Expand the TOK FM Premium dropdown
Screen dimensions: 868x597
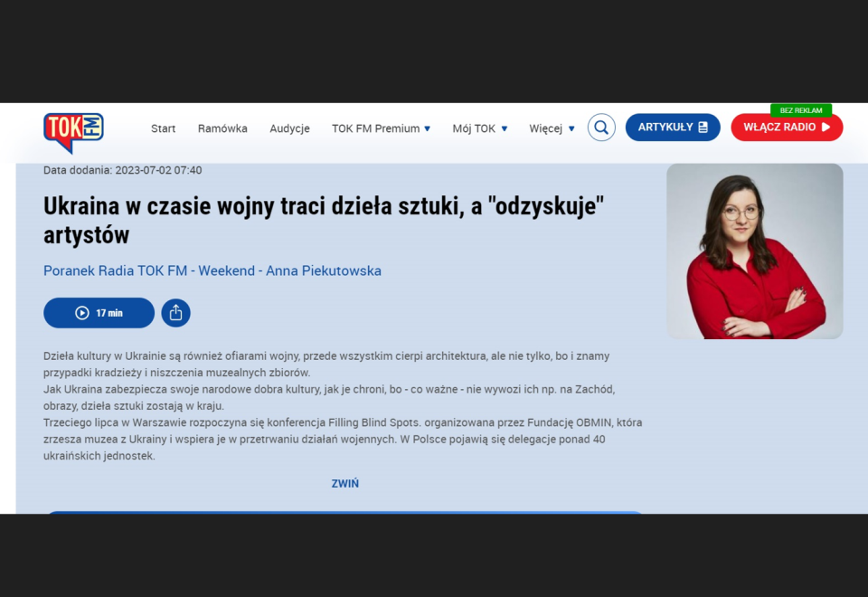click(381, 128)
